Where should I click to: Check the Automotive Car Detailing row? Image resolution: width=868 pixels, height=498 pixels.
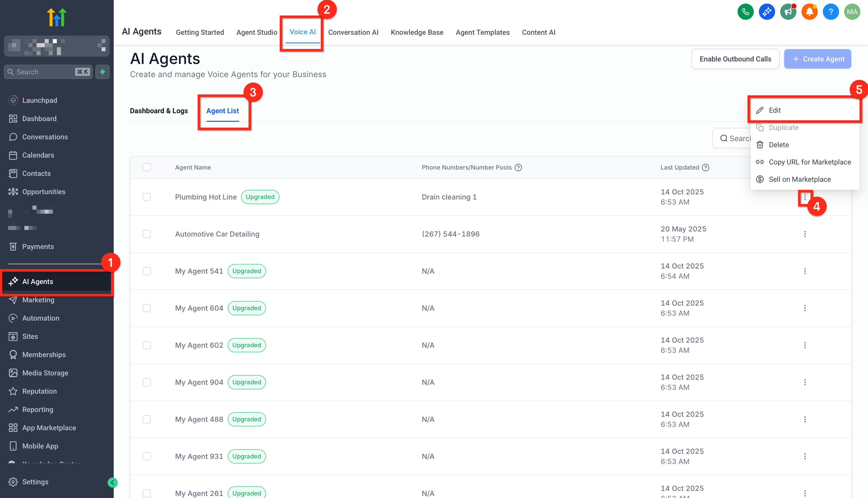[147, 234]
